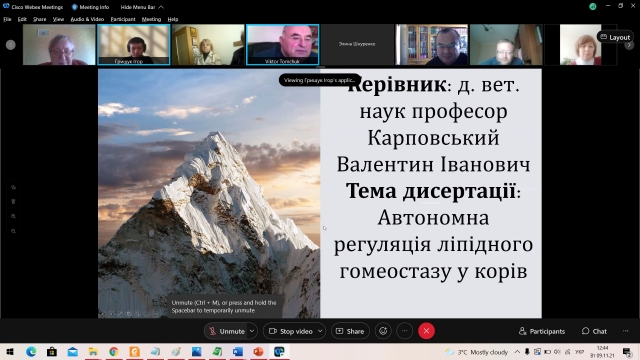Open more options ellipsis in control bar
The height and width of the screenshot is (360, 640).
[x=404, y=331]
